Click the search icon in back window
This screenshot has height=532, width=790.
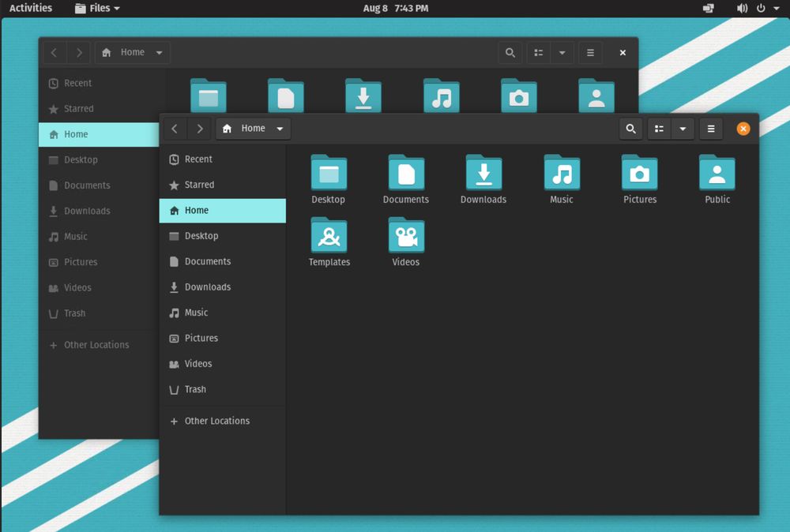point(510,53)
